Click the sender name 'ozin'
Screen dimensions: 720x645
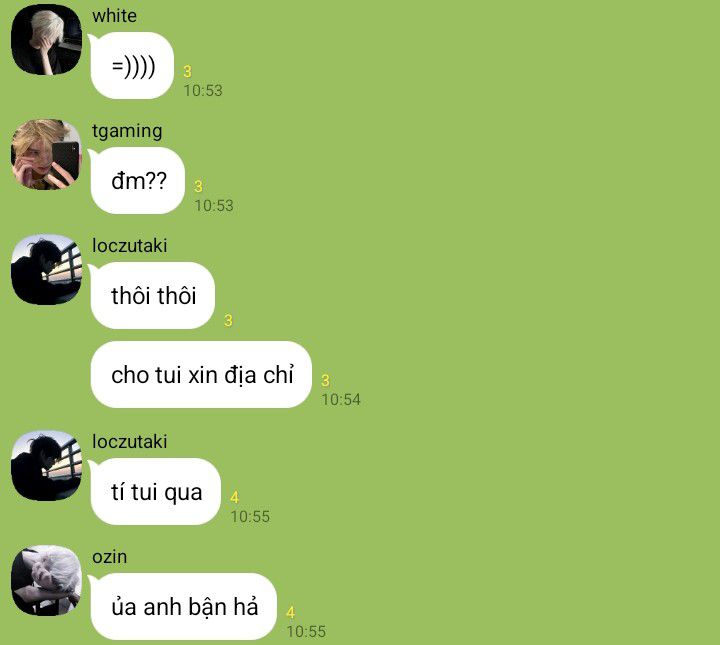tap(109, 557)
